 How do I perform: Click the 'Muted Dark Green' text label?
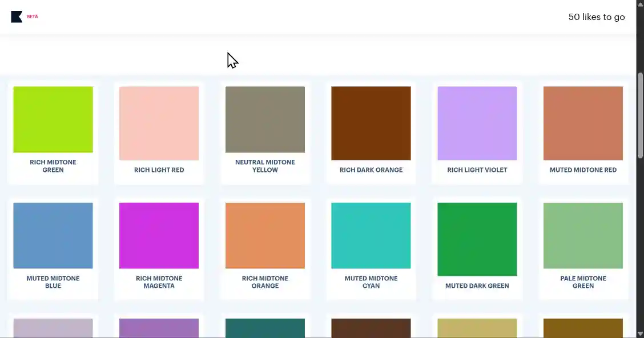coord(477,286)
